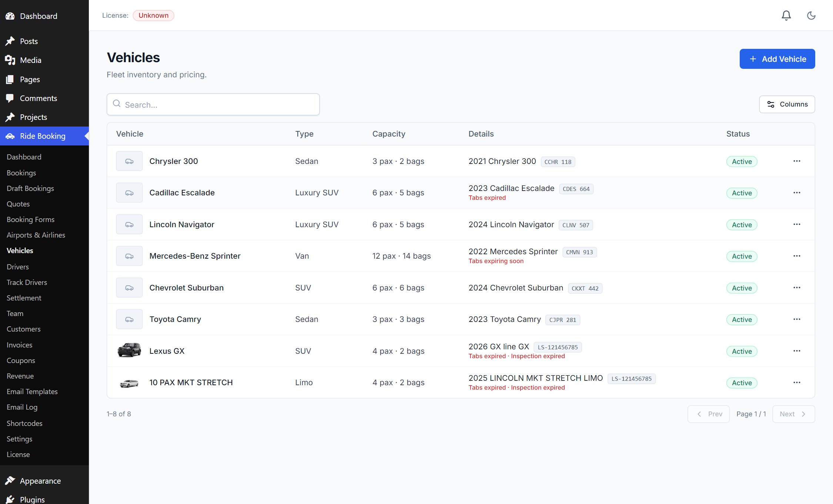Open Coupons submenu item

(21, 360)
